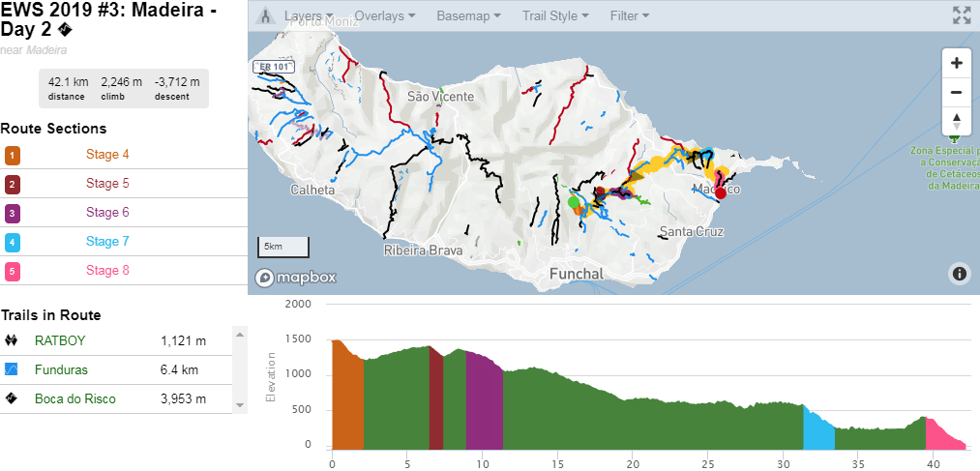The width and height of the screenshot is (980, 471).
Task: Select Stage 7 route section
Action: tap(107, 242)
